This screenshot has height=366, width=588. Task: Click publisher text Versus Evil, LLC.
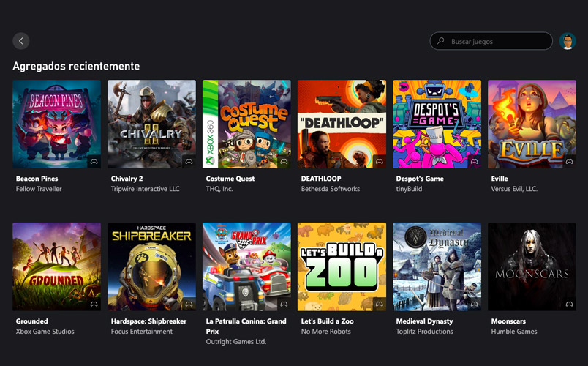coord(514,189)
